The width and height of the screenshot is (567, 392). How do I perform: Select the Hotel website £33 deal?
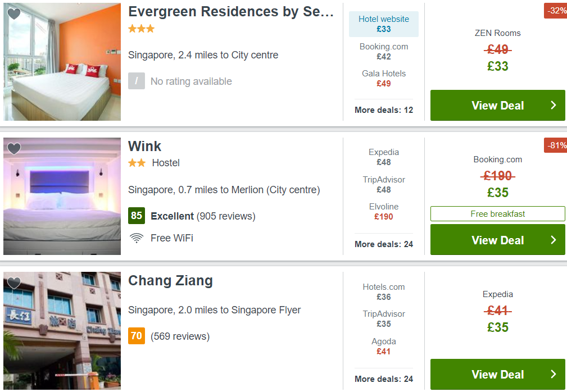point(384,24)
